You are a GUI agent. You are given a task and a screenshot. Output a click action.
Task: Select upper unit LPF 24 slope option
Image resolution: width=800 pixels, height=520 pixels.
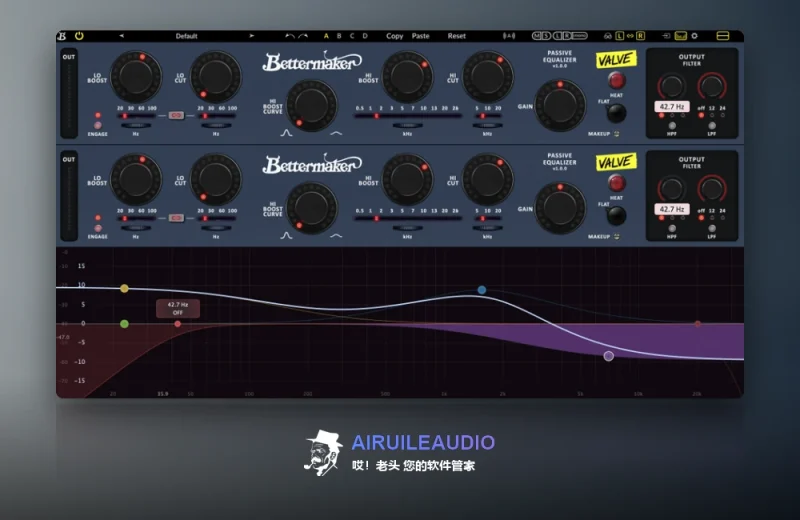click(722, 115)
